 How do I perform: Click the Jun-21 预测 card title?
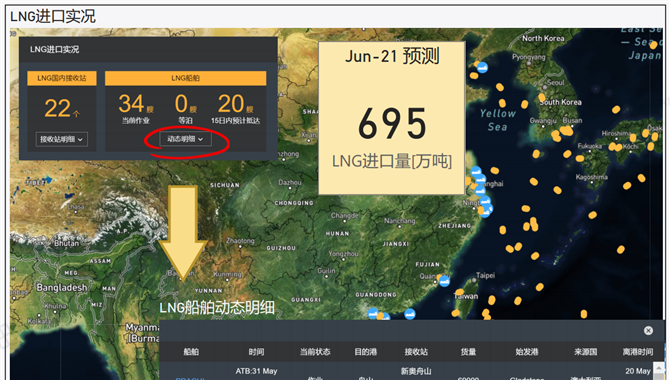pyautogui.click(x=392, y=56)
